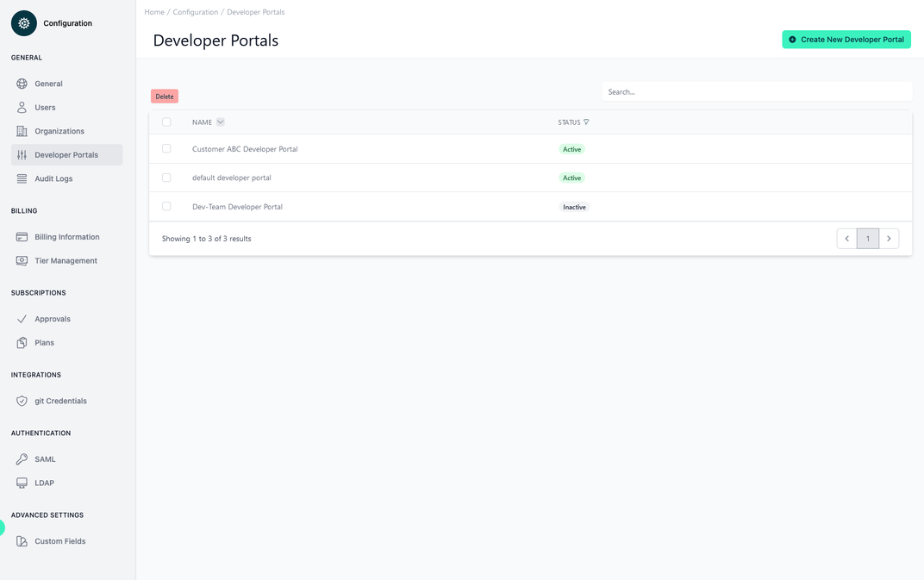Click the next page chevron
Image resolution: width=924 pixels, height=580 pixels.
tap(889, 238)
